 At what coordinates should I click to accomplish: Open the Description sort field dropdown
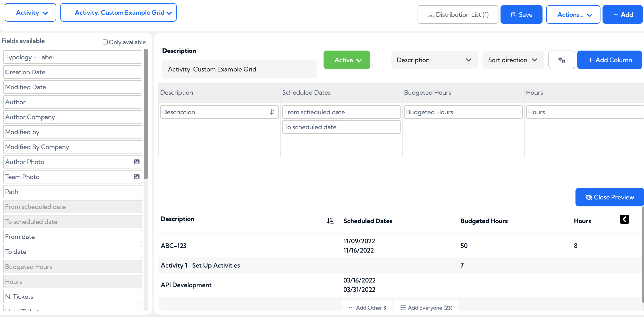(434, 60)
